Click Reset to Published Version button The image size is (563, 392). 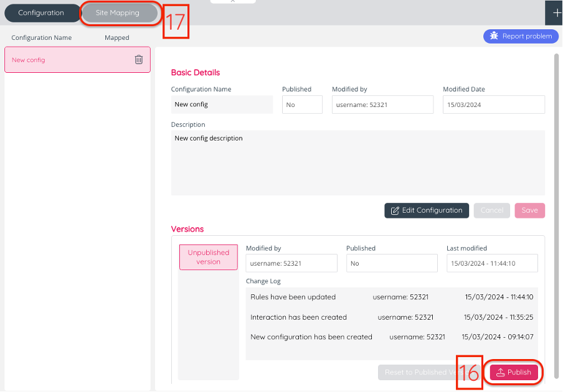point(417,372)
